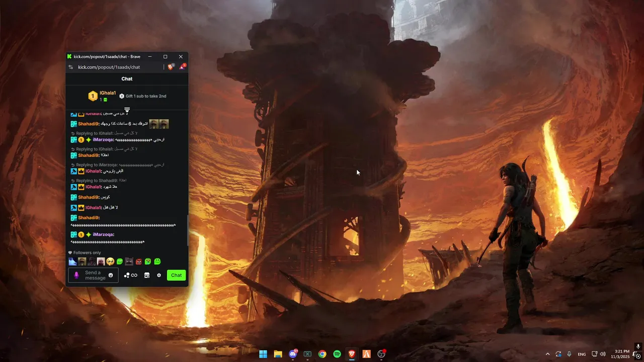
Task: Click the green sparkle badge in last iMarzoqa message
Action: coord(89,234)
